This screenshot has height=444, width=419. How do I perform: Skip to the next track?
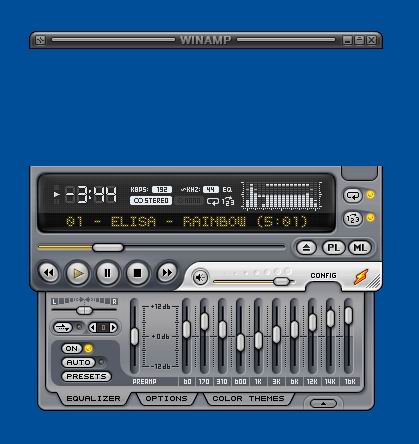(x=167, y=273)
